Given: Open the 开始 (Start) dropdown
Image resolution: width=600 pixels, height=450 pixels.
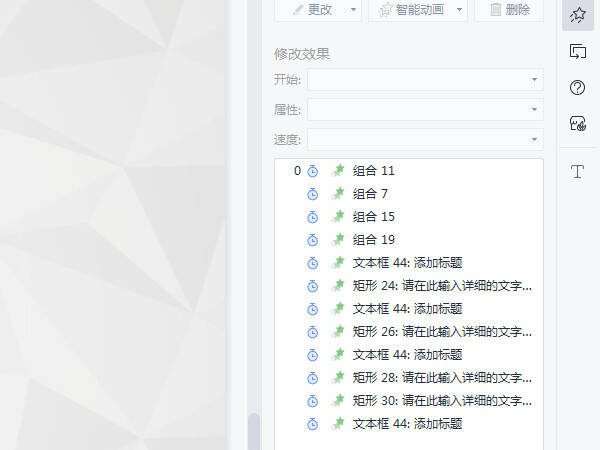Looking at the screenshot, I should [x=425, y=80].
